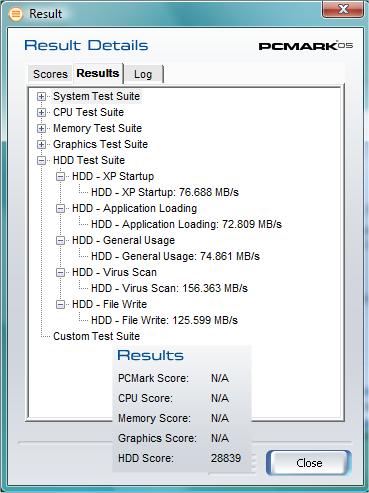Collapse the HDD Test Suite node
The width and height of the screenshot is (369, 493).
click(41, 160)
